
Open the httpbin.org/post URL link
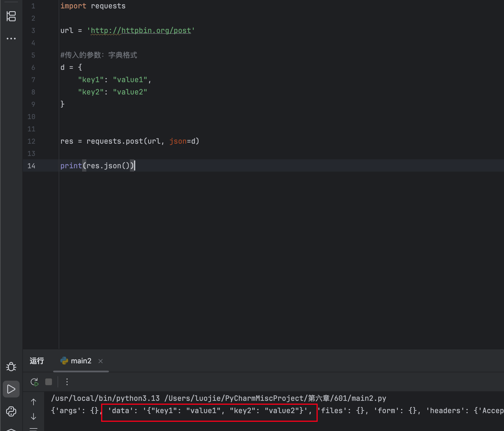pos(141,30)
